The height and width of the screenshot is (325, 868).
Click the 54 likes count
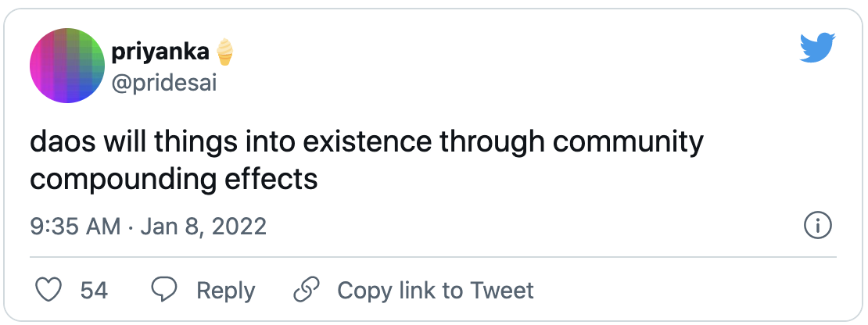coord(94,291)
